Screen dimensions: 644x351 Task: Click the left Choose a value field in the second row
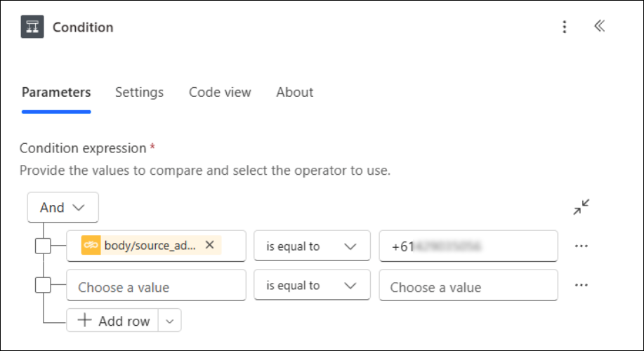point(156,285)
